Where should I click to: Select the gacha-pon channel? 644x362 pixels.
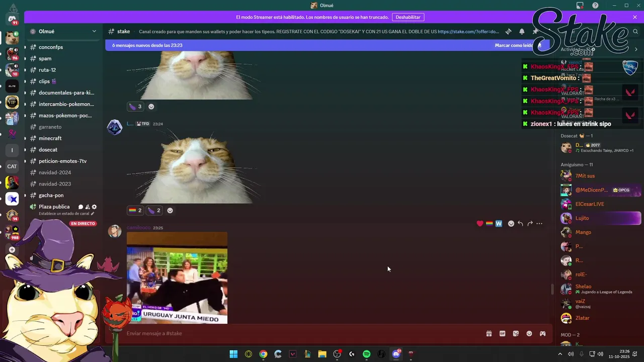point(63,196)
